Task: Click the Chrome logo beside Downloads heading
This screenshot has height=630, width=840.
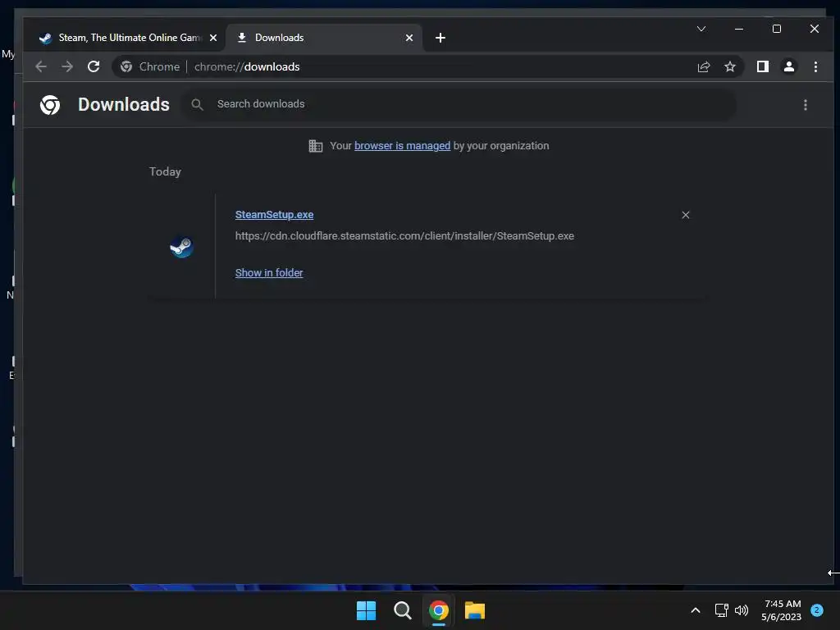Action: (50, 104)
